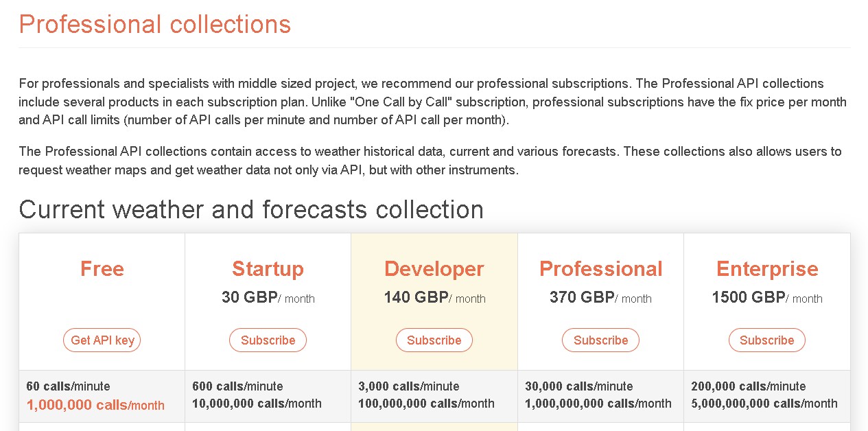Click the 5,000,000,000 calls/month Enterprise limit
The width and height of the screenshot is (868, 431).
[764, 404]
